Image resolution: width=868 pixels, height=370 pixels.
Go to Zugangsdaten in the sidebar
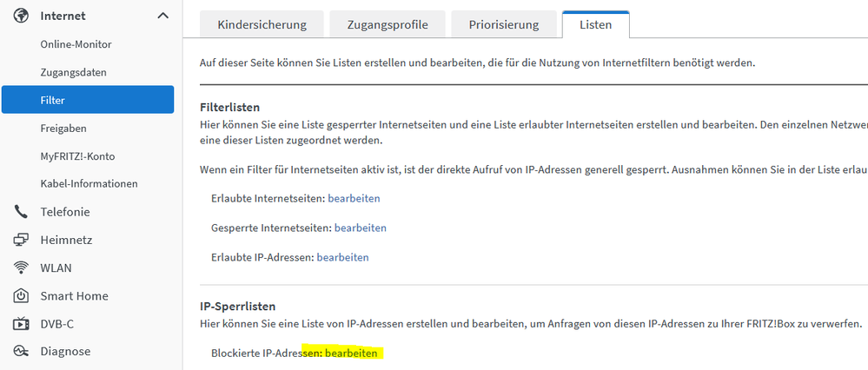pos(74,72)
